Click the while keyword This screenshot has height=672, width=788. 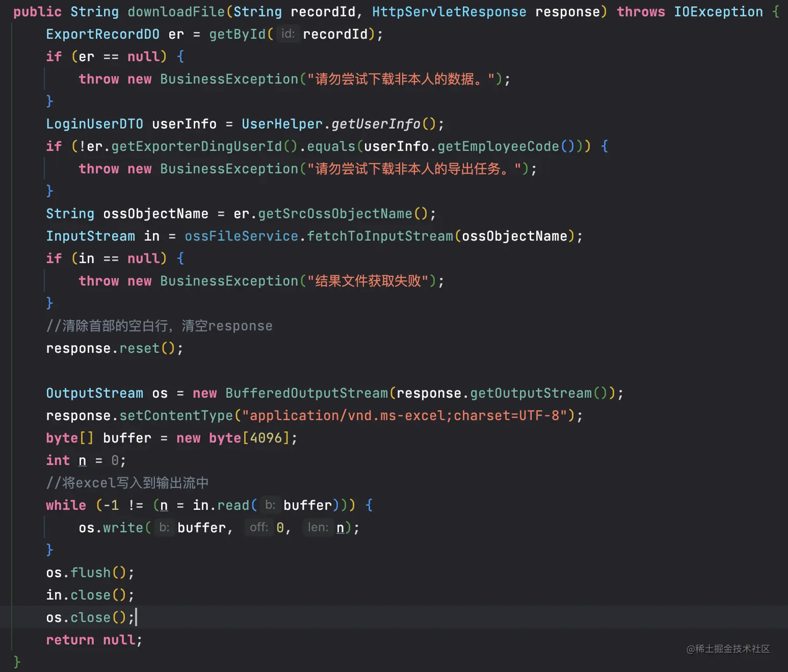coord(66,505)
